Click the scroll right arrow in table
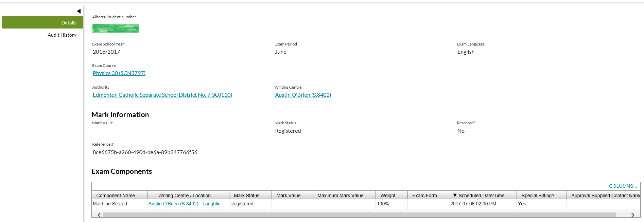The image size is (644, 222). [x=633, y=215]
